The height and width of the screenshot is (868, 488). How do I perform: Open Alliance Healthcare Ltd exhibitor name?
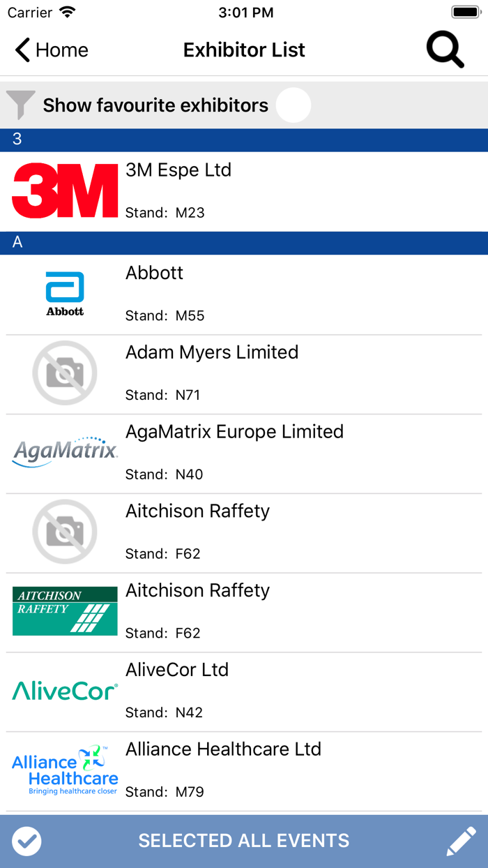click(223, 749)
